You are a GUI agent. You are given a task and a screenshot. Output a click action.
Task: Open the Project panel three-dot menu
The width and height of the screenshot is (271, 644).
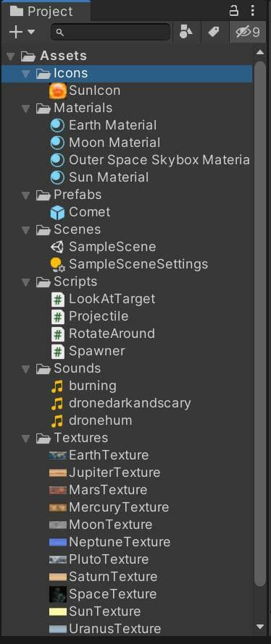point(252,11)
